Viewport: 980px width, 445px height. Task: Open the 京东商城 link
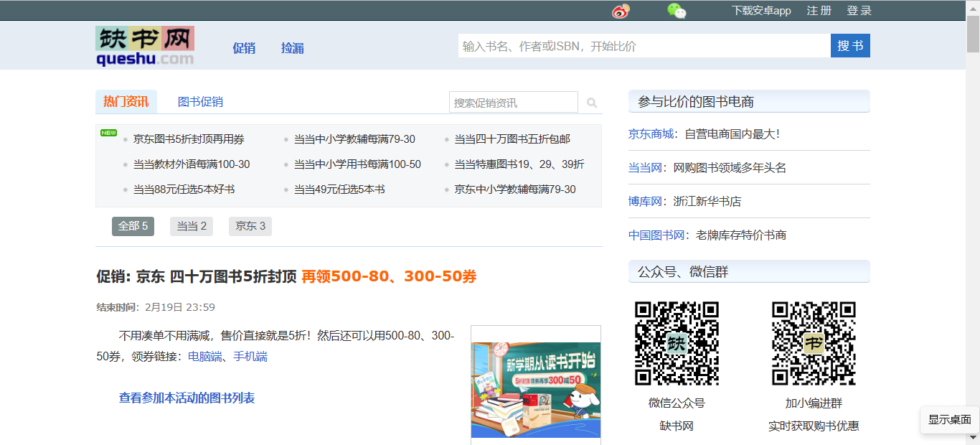point(651,133)
